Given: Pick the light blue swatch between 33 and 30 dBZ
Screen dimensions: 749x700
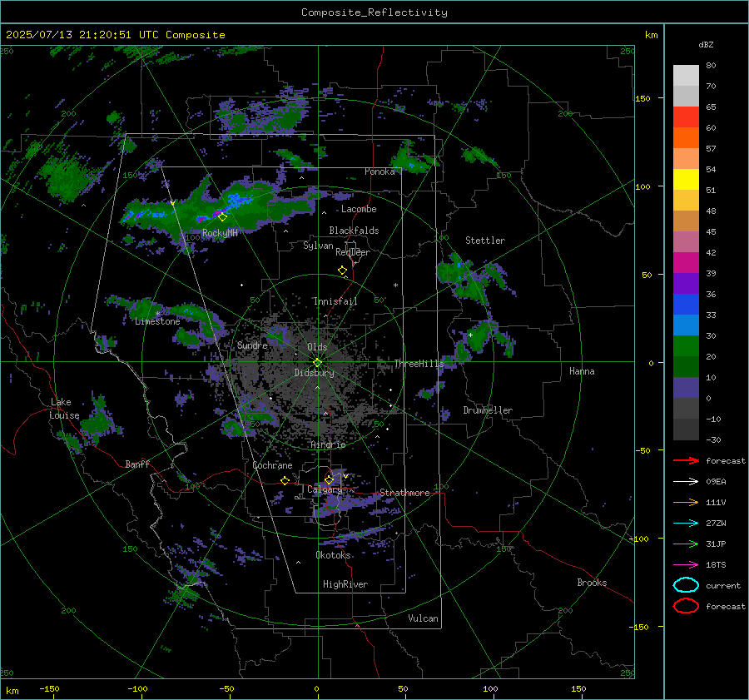Looking at the screenshot, I should pos(686,325).
